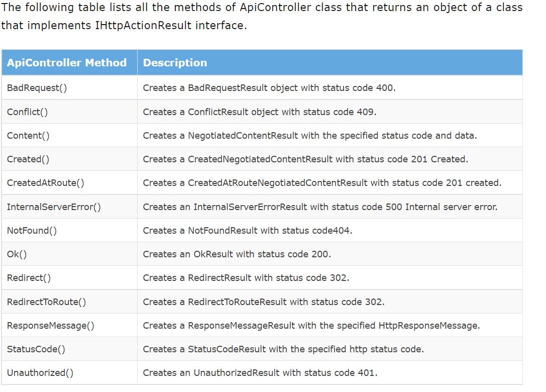This screenshot has height=392, width=546.
Task: Click the BadRequestResult status code 400 description
Action: coord(269,88)
